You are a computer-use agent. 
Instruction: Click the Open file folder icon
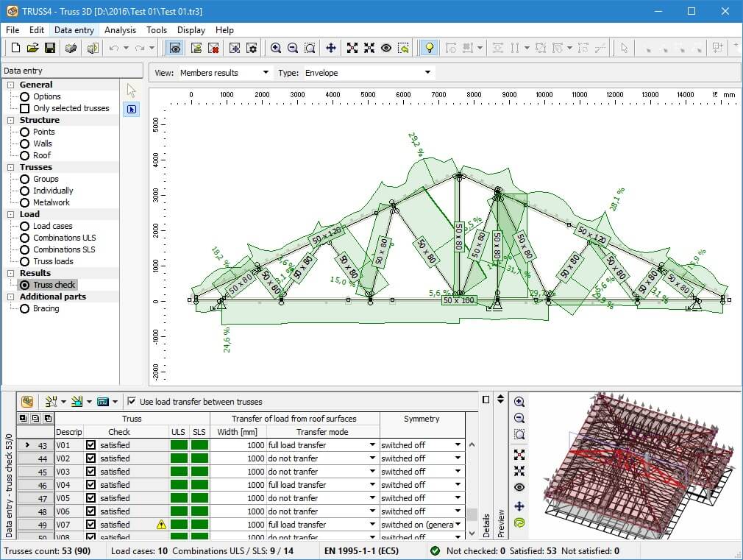click(32, 48)
